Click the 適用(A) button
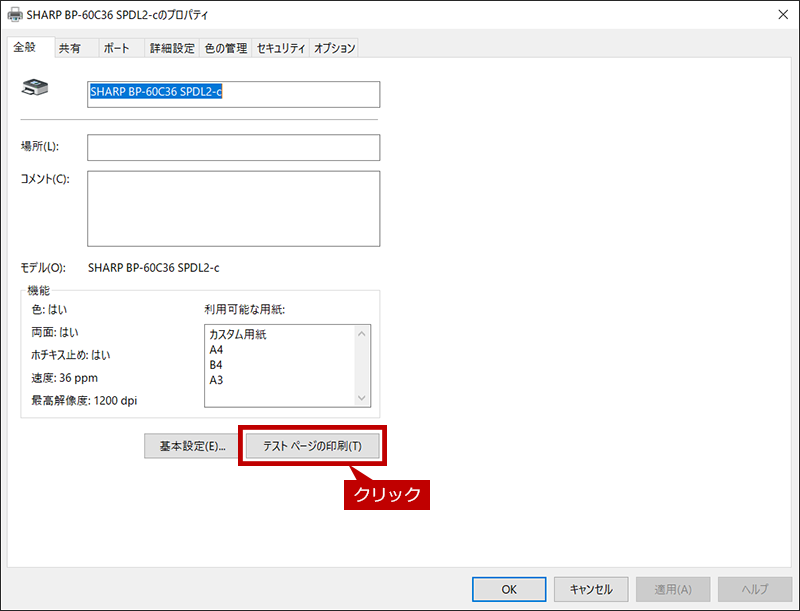Screen dimensions: 800x611 (673, 590)
